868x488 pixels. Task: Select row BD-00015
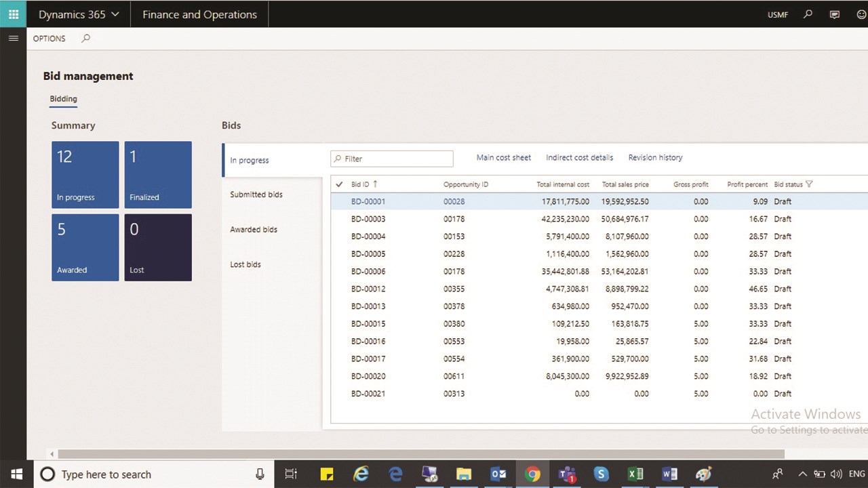599,324
